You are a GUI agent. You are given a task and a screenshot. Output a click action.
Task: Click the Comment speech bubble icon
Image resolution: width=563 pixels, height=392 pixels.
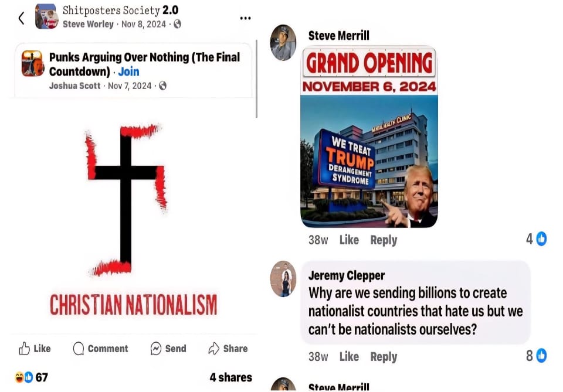(x=78, y=348)
